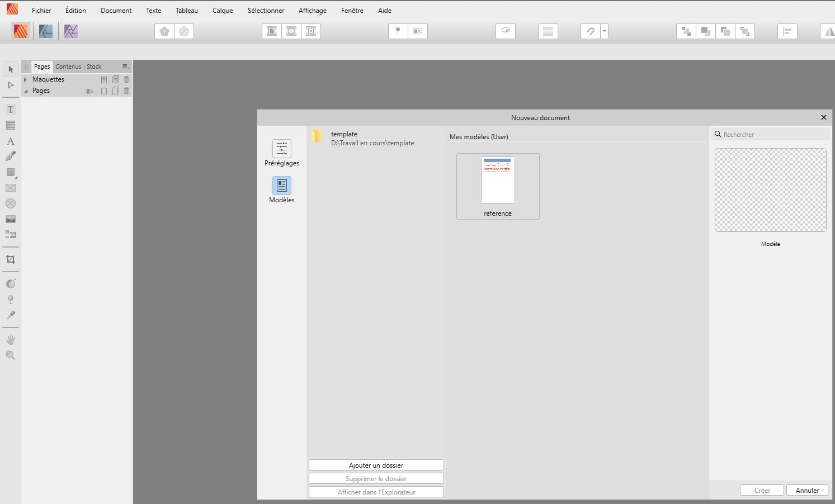Click the trash icon in the Pages row
835x504 pixels.
click(126, 91)
